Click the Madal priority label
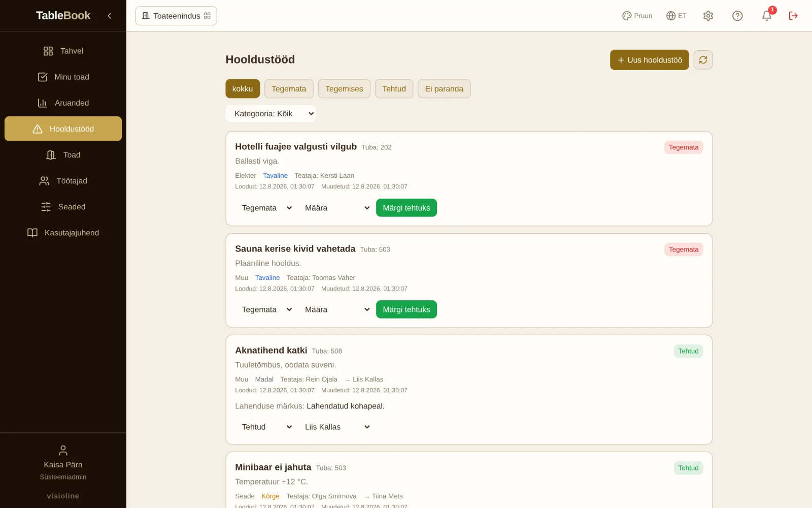Screen dimensions: 812x508 264,379
